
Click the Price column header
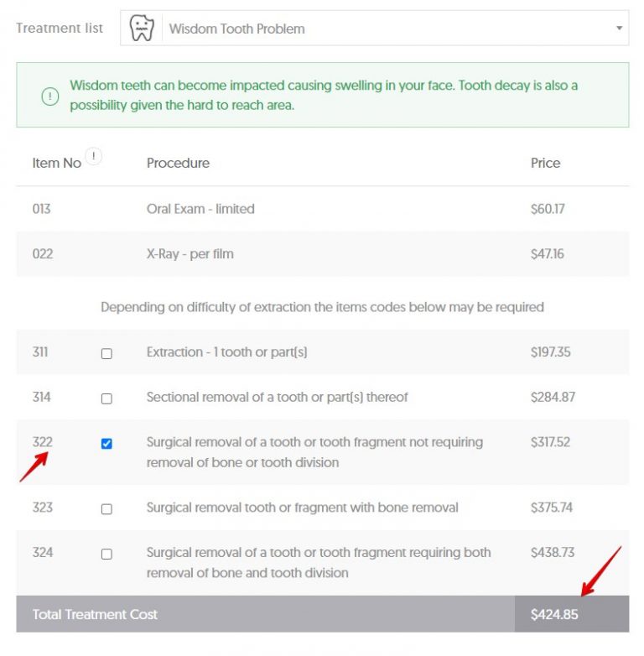pos(545,163)
